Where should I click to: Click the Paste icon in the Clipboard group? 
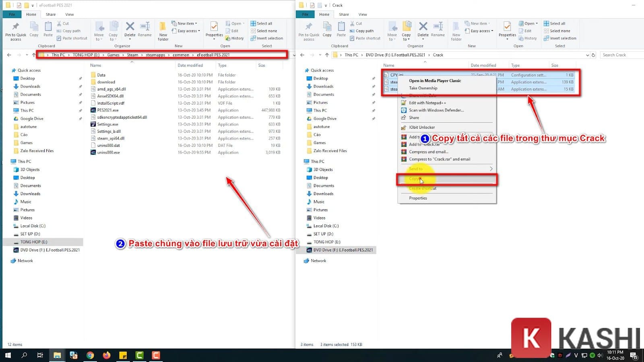[x=48, y=31]
